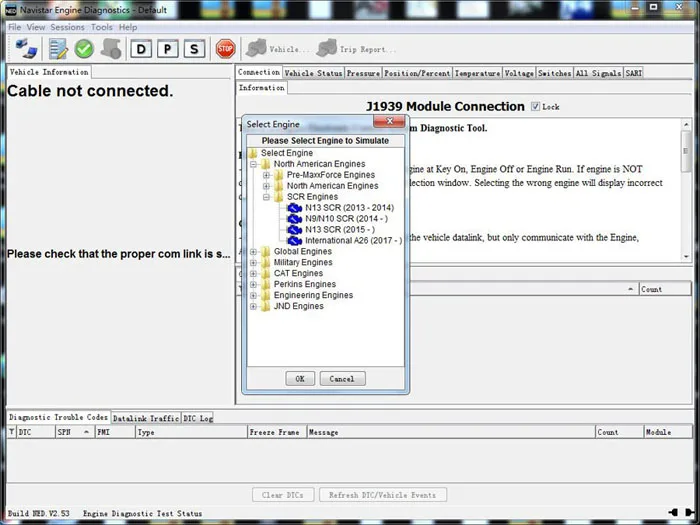Confirm engine selection with OK
The height and width of the screenshot is (525, 700).
(300, 379)
